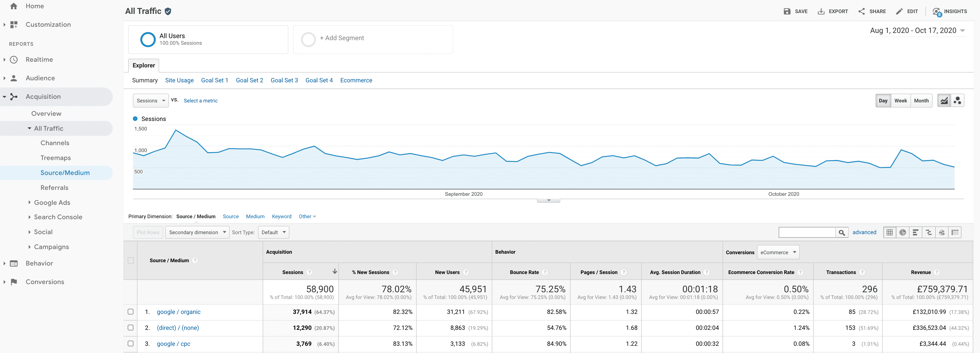The image size is (980, 353).
Task: Click the Share icon next to Export
Action: [862, 11]
